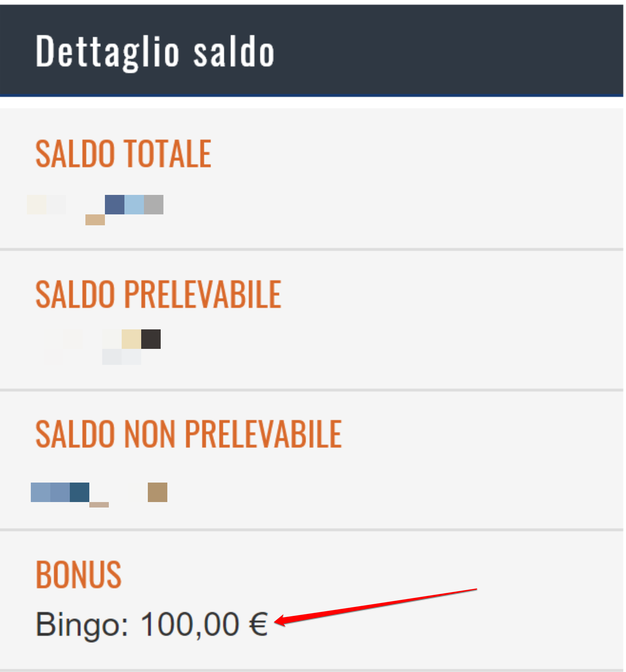Click the Bingo label in bonus row
The height and width of the screenshot is (672, 626).
pyautogui.click(x=82, y=625)
